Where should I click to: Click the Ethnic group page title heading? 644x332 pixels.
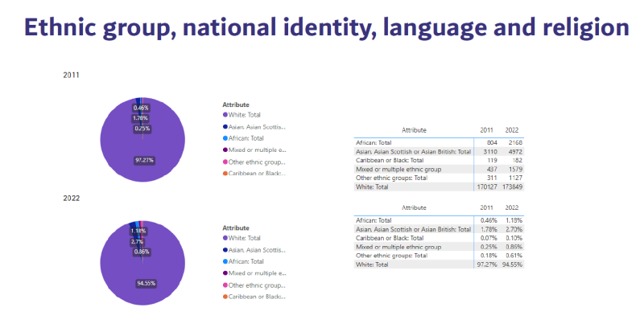click(326, 27)
